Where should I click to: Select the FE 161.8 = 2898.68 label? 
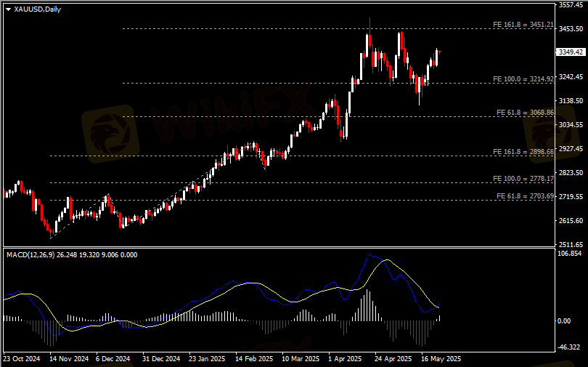click(x=523, y=152)
